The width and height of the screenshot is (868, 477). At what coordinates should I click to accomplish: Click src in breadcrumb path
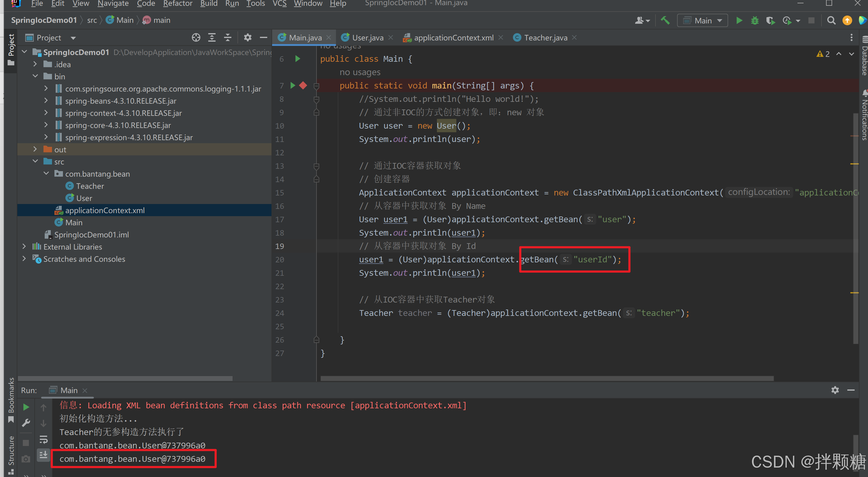(92, 20)
